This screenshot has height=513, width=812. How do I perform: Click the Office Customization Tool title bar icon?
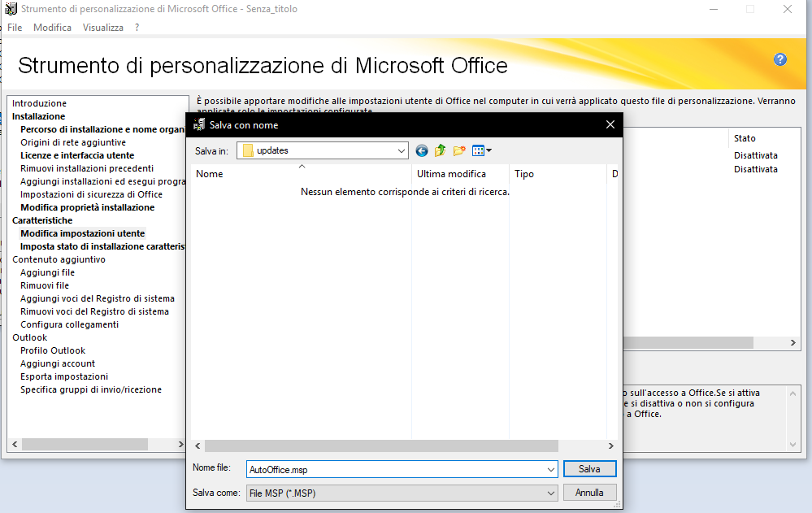[x=11, y=9]
